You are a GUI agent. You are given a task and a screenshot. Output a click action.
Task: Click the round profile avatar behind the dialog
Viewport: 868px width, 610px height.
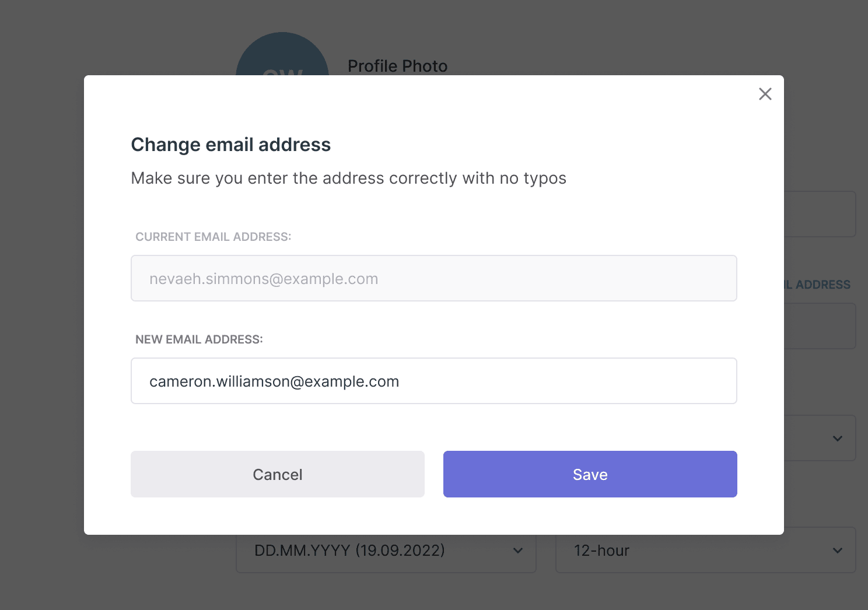coord(282,54)
